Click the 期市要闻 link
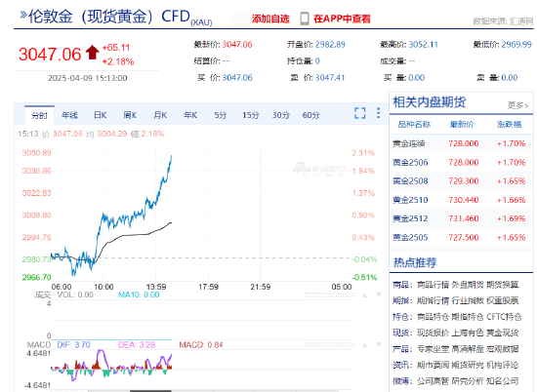The image size is (537, 392). (x=433, y=365)
